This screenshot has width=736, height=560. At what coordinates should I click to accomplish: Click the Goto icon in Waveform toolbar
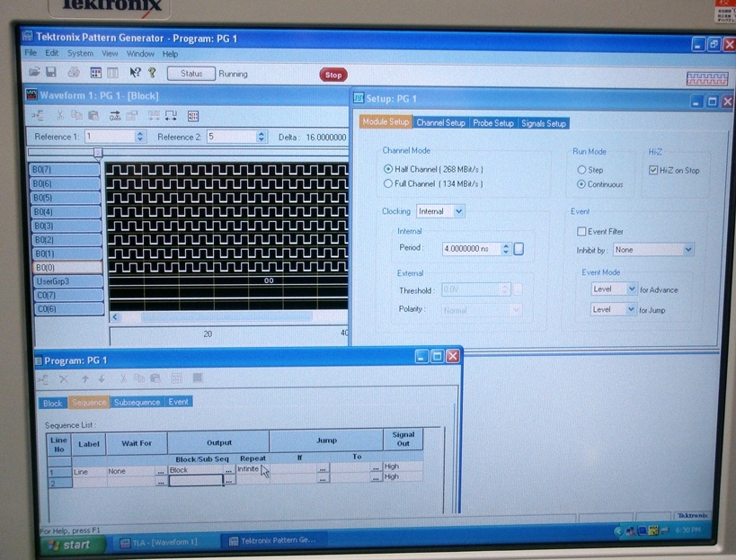click(115, 115)
